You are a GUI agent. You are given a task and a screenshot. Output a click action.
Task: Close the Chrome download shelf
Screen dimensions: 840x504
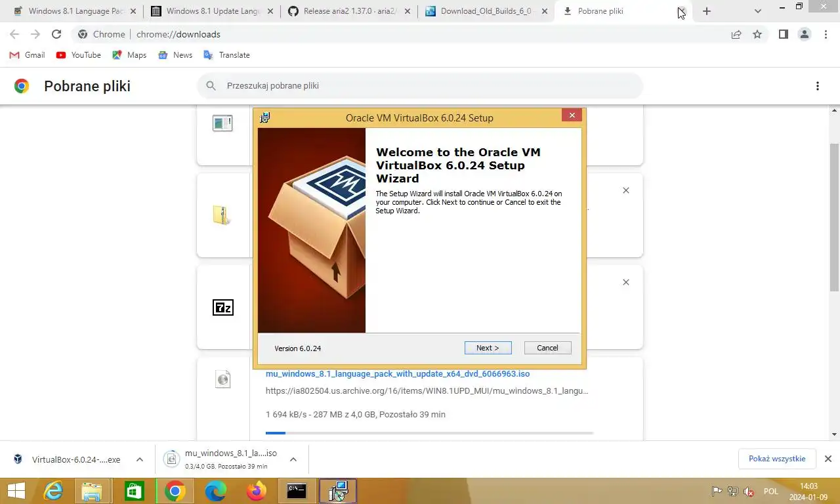point(828,459)
